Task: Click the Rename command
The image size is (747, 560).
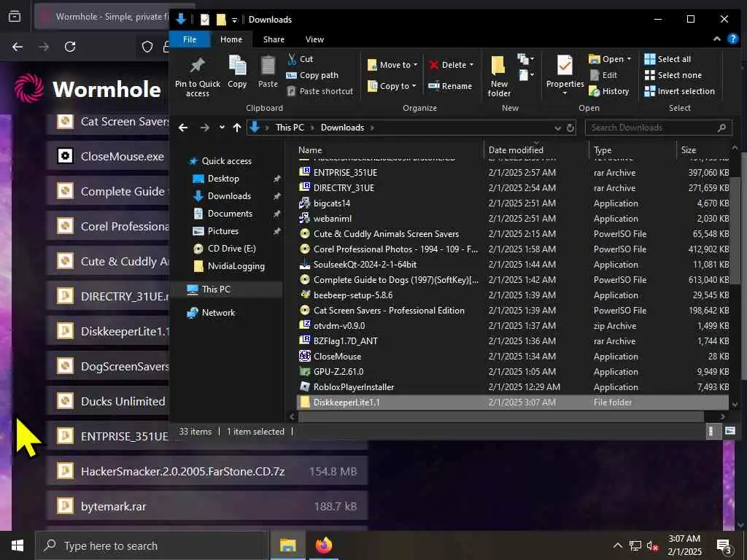Action: coord(450,86)
